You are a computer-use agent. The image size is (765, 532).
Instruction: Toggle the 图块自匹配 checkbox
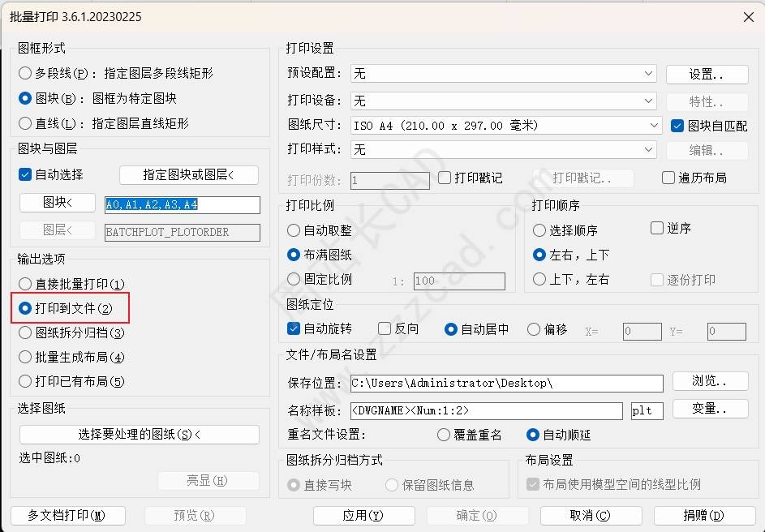tap(677, 126)
